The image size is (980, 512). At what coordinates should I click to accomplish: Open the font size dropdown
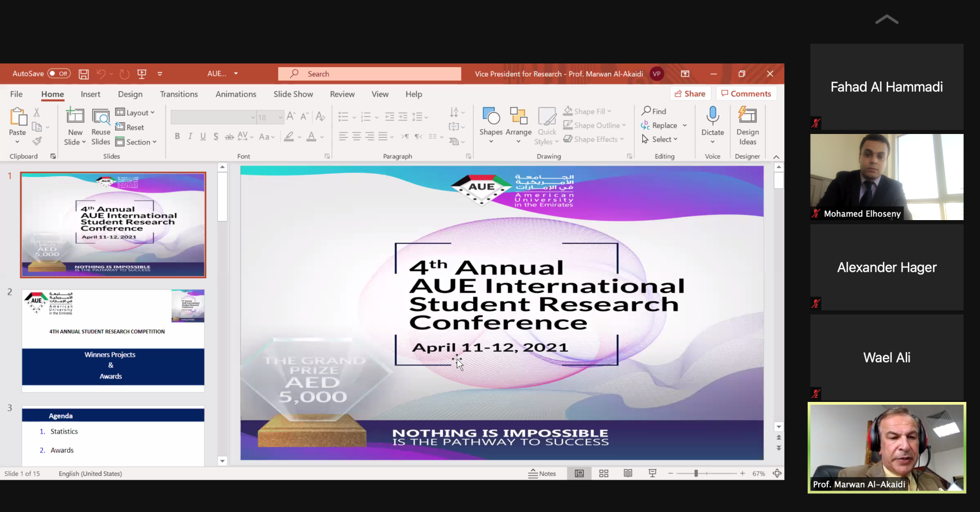pos(280,117)
